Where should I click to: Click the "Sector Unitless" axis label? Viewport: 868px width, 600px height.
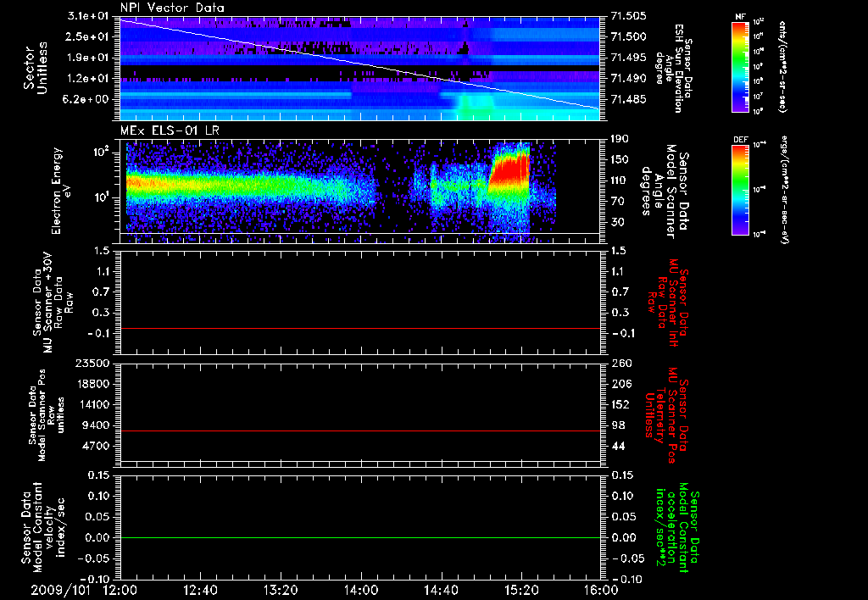click(x=35, y=68)
